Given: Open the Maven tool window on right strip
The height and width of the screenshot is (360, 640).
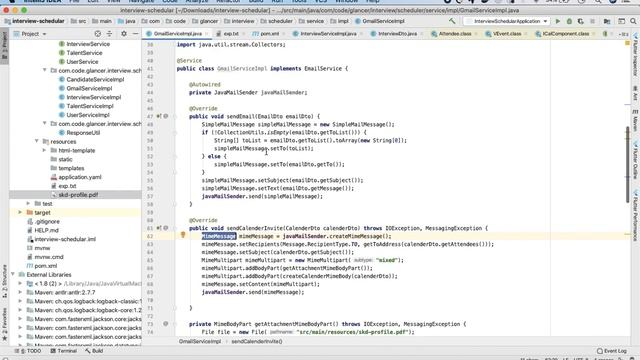Looking at the screenshot, I should click(x=635, y=120).
